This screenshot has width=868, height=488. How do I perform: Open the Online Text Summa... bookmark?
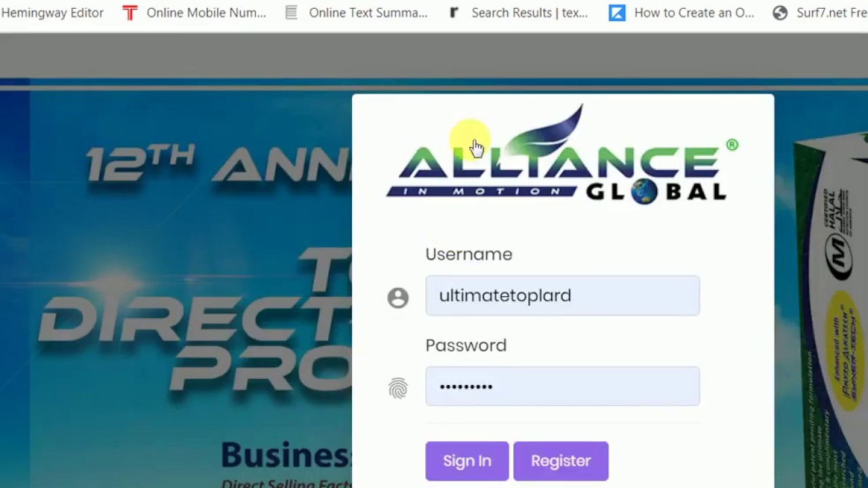click(x=368, y=13)
